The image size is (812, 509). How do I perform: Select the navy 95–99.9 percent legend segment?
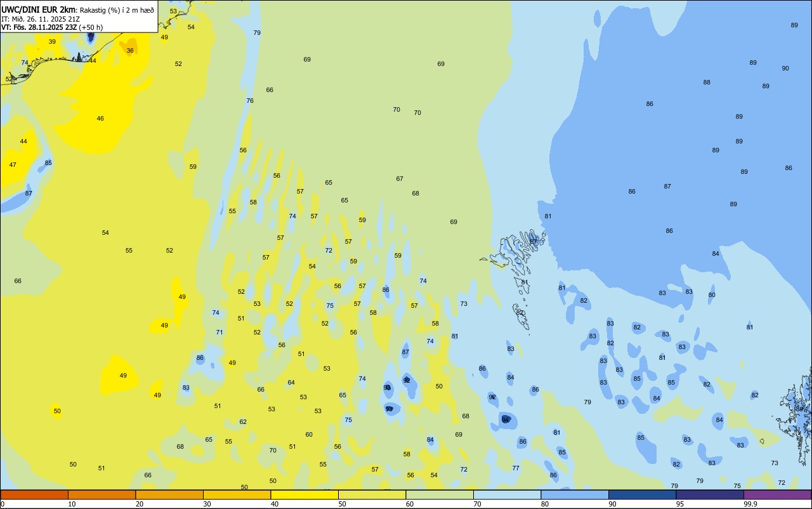pyautogui.click(x=710, y=494)
